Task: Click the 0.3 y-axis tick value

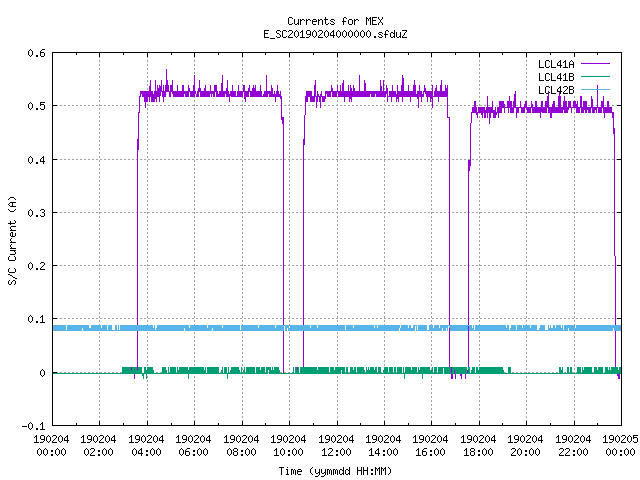Action: pyautogui.click(x=36, y=213)
